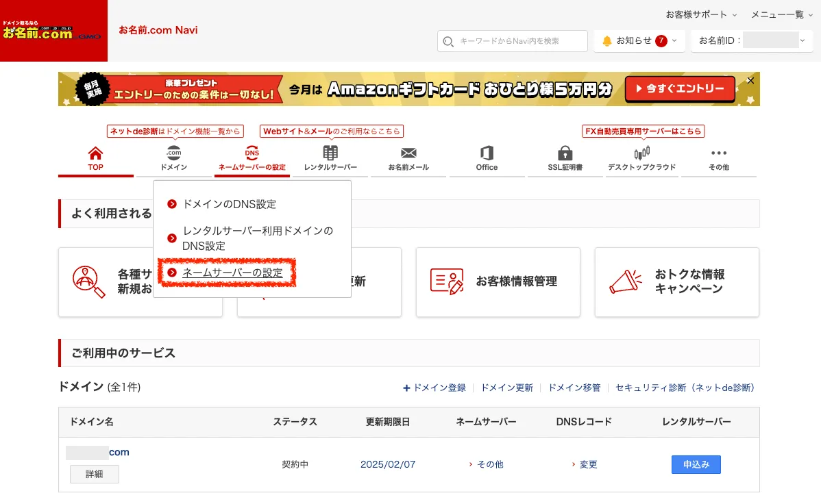Expand the お名前ID dropdown chevron
Screen dimensions: 821x504
(x=802, y=40)
